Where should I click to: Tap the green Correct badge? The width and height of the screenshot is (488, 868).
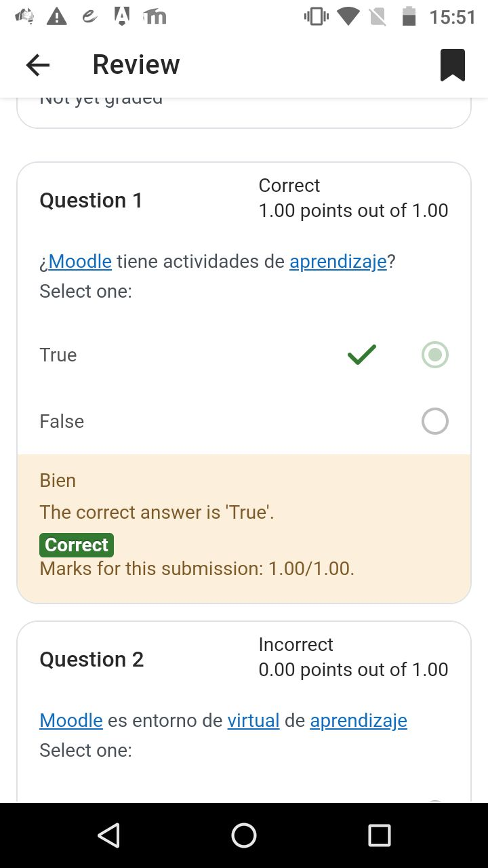pos(77,545)
